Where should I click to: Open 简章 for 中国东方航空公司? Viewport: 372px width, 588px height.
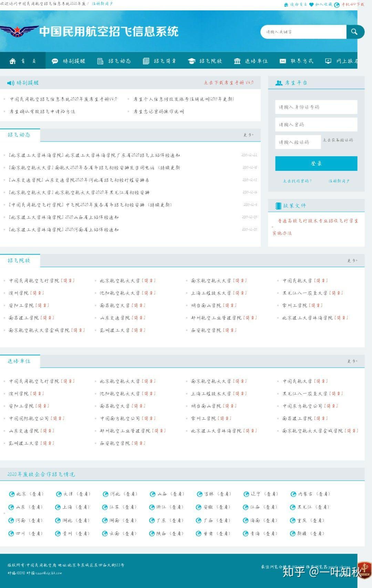(x=331, y=406)
